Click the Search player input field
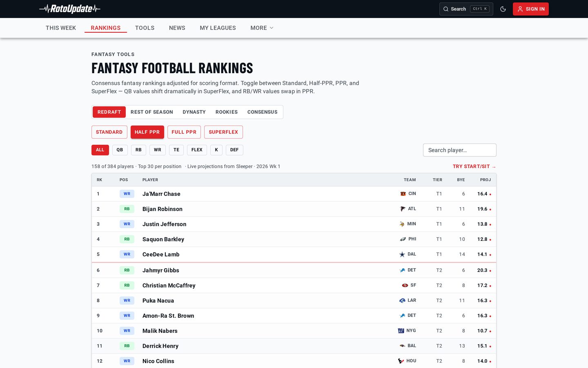Screen dimensions: 588x368 click(460, 150)
